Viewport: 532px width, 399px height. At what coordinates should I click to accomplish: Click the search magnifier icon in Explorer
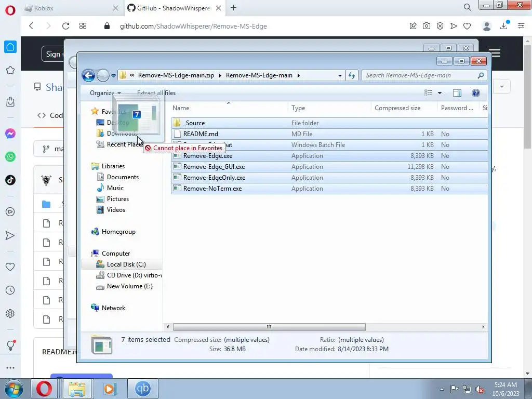pos(481,75)
